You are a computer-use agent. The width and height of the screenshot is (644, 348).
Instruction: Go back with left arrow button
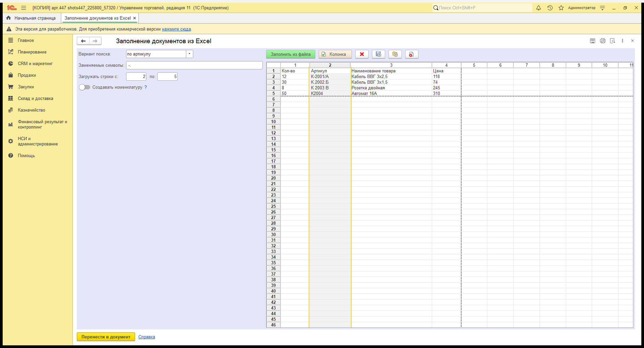click(83, 41)
